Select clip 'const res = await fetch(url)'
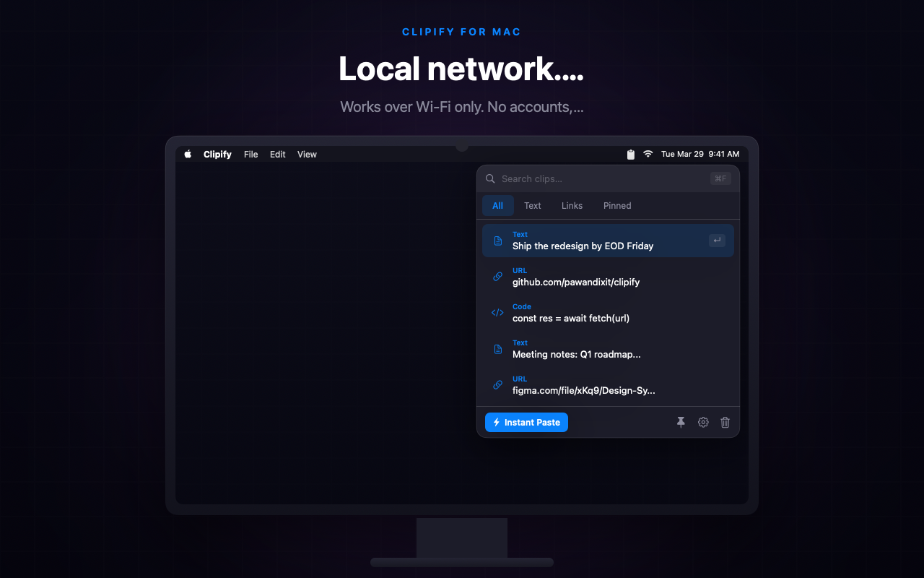The image size is (924, 578). (x=608, y=313)
